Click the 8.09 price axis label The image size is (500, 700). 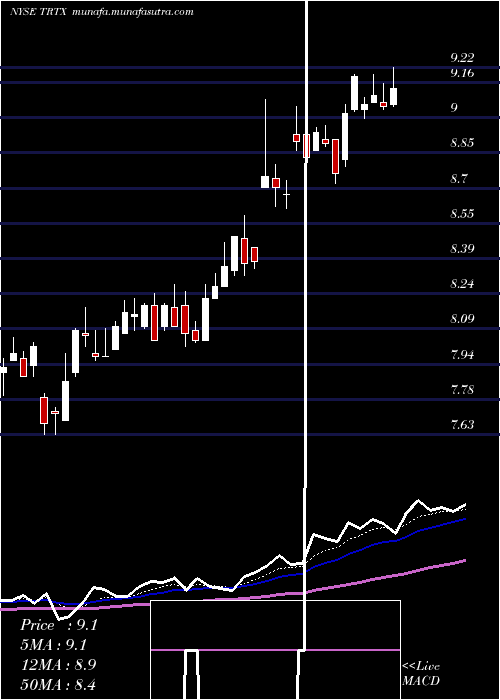tap(462, 319)
